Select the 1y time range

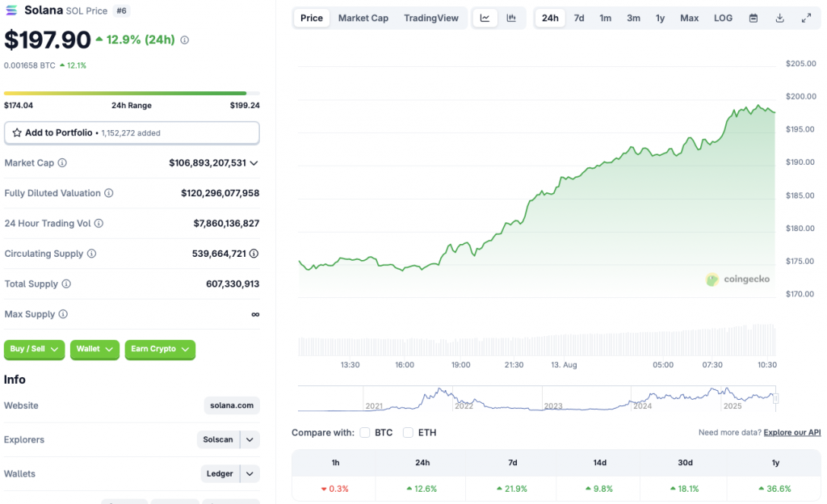661,18
